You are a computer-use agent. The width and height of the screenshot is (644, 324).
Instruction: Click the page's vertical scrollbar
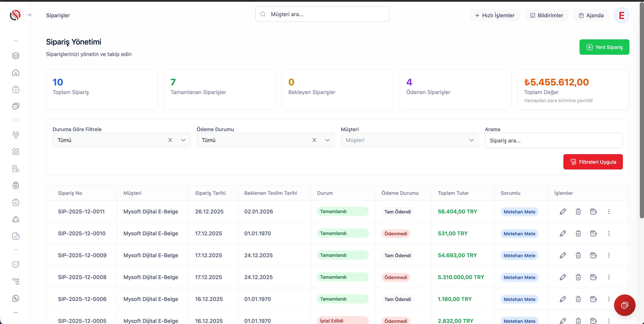642,110
